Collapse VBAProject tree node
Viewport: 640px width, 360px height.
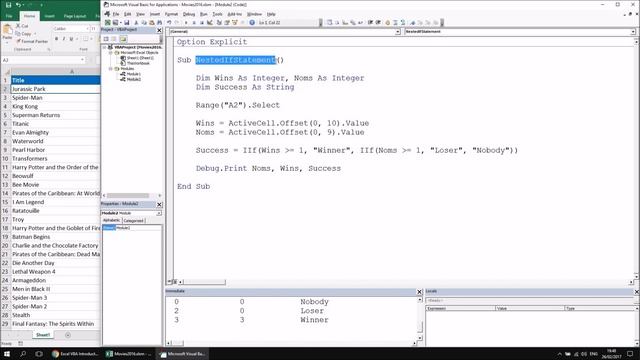point(104,47)
